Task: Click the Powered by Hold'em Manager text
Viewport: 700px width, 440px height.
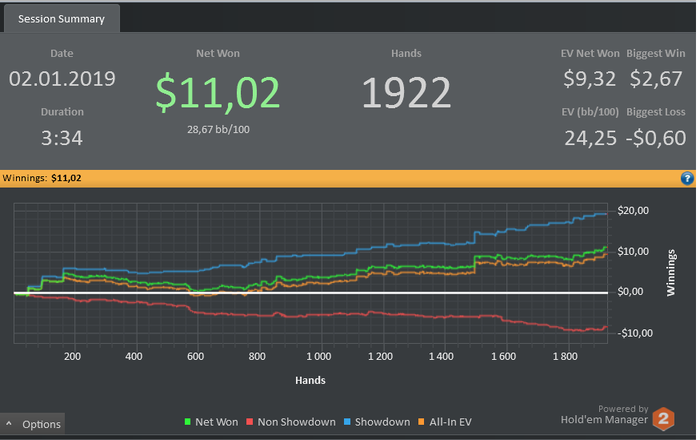Action: 604,415
